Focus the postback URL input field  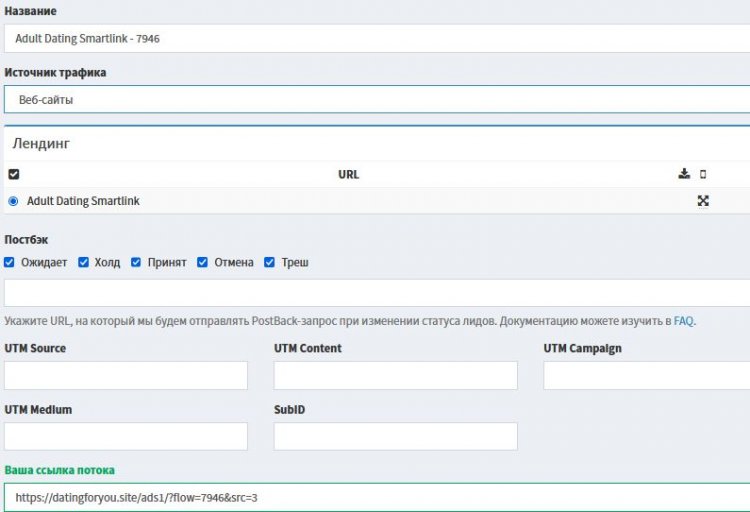point(375,293)
